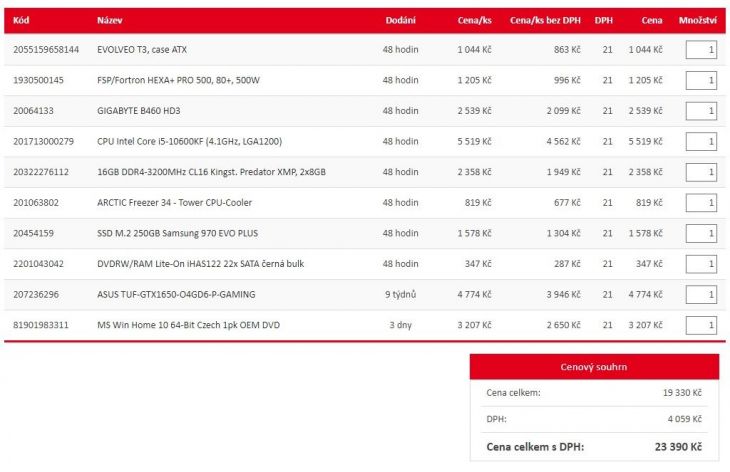This screenshot has width=730, height=472.
Task: Edit quantity of SSD M.2 250GB Samsung
Action: (x=701, y=234)
